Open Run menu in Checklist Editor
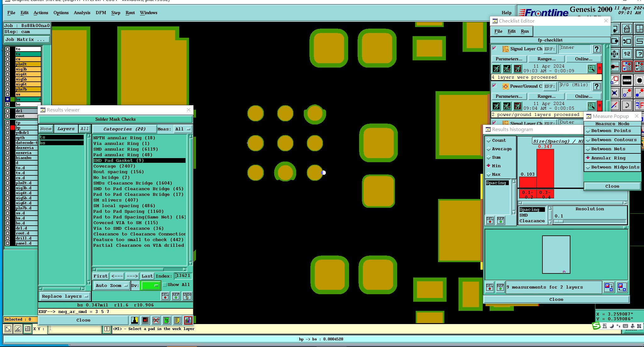This screenshot has width=644, height=347. (x=525, y=31)
